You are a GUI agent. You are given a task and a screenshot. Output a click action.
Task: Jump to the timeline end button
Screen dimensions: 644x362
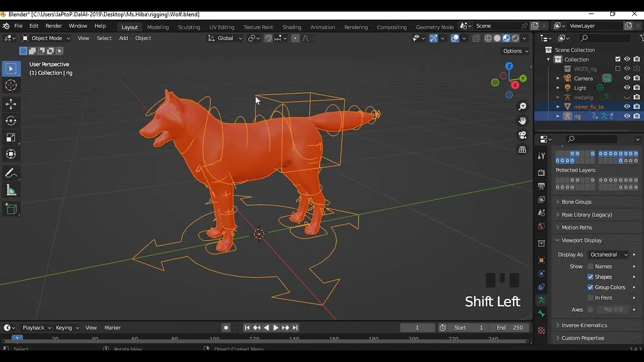[295, 328]
